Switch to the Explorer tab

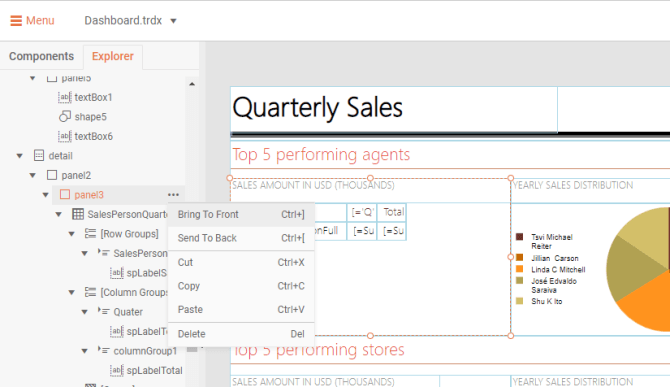(x=113, y=56)
